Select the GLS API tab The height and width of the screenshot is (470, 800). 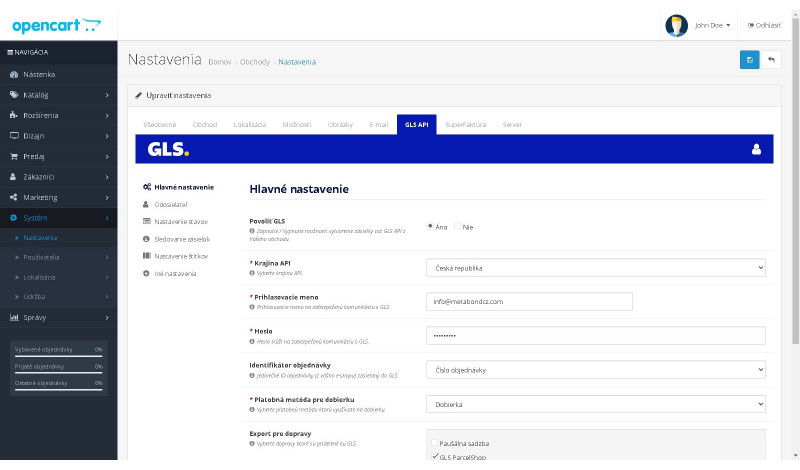pos(416,125)
